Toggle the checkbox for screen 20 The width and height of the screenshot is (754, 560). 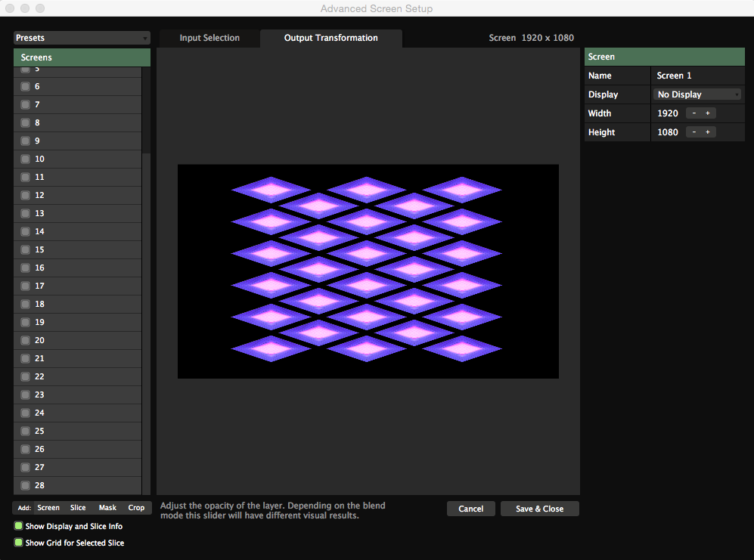click(25, 340)
